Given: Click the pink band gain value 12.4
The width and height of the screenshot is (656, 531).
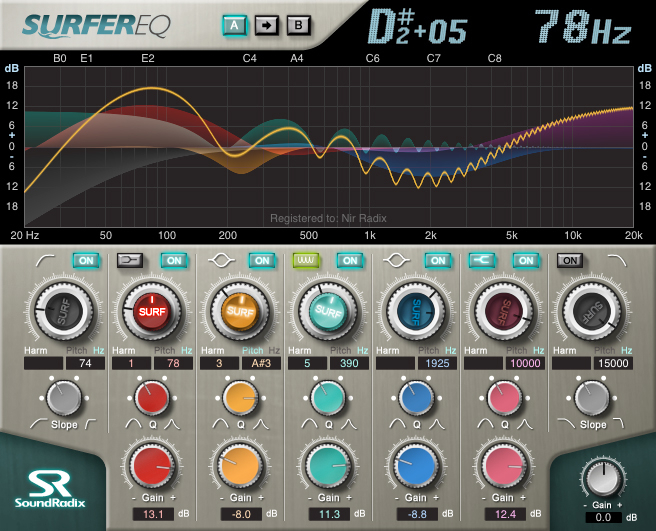Looking at the screenshot, I should [505, 514].
